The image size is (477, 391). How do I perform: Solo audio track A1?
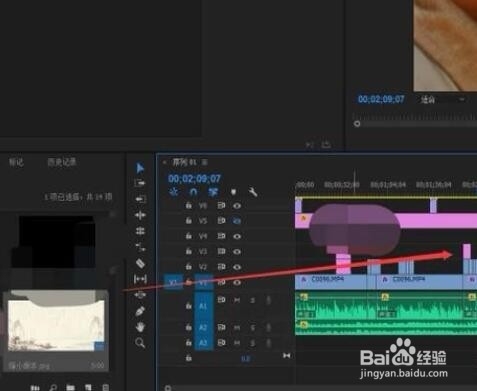pyautogui.click(x=252, y=300)
